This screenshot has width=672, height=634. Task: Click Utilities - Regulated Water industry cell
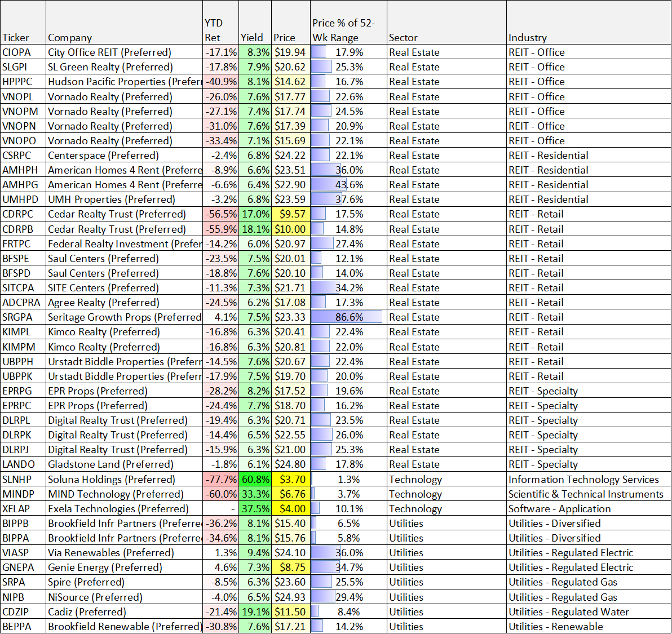[x=589, y=611]
